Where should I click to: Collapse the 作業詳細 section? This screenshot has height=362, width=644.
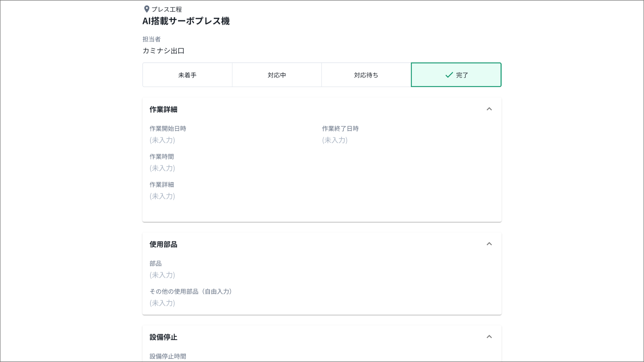(x=489, y=109)
